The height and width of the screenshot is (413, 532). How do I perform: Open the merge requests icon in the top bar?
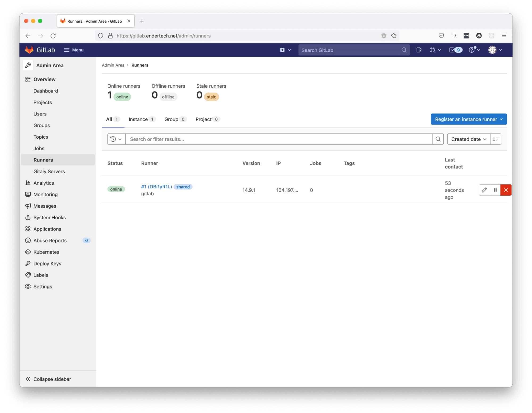click(433, 50)
